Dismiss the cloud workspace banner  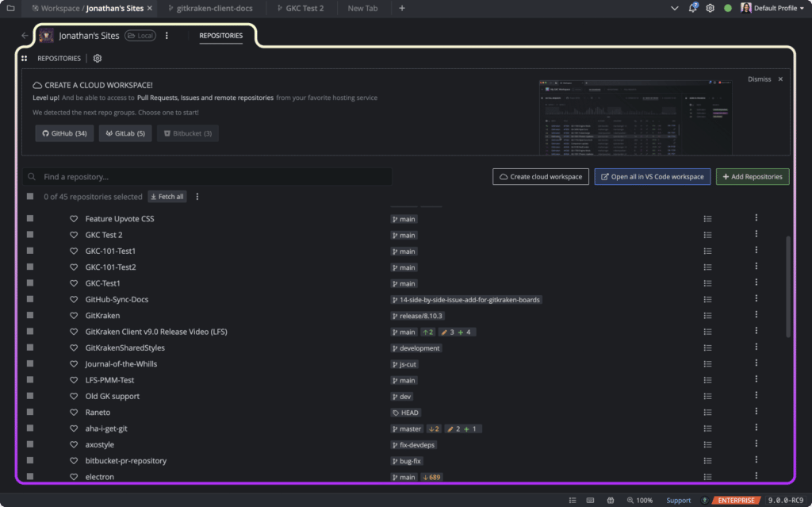pos(765,79)
